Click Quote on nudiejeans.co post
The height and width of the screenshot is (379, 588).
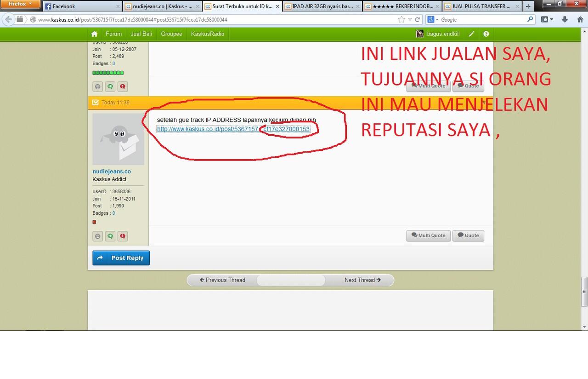[x=468, y=235]
